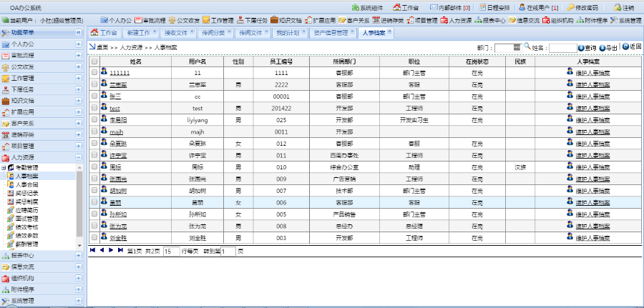Expand 公文收发 section in the sidebar
The height and width of the screenshot is (308, 644).
click(x=79, y=66)
